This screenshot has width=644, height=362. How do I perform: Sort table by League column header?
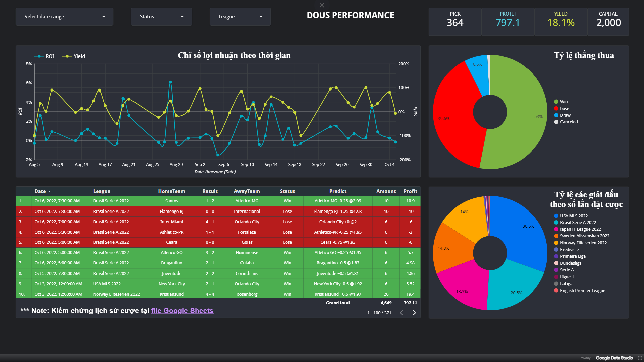(x=102, y=191)
